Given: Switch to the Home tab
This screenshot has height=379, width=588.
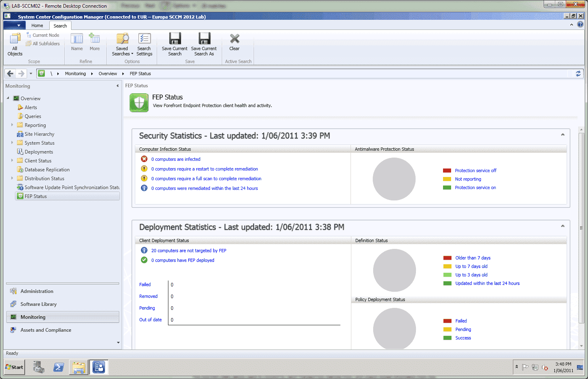Looking at the screenshot, I should point(37,25).
